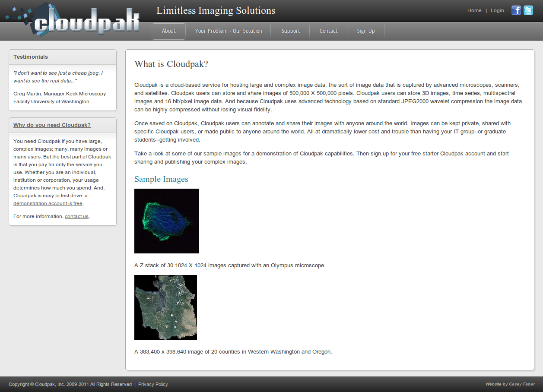Click the copyright Cloudpak, Inc. text
This screenshot has width=543, height=392.
(x=70, y=384)
